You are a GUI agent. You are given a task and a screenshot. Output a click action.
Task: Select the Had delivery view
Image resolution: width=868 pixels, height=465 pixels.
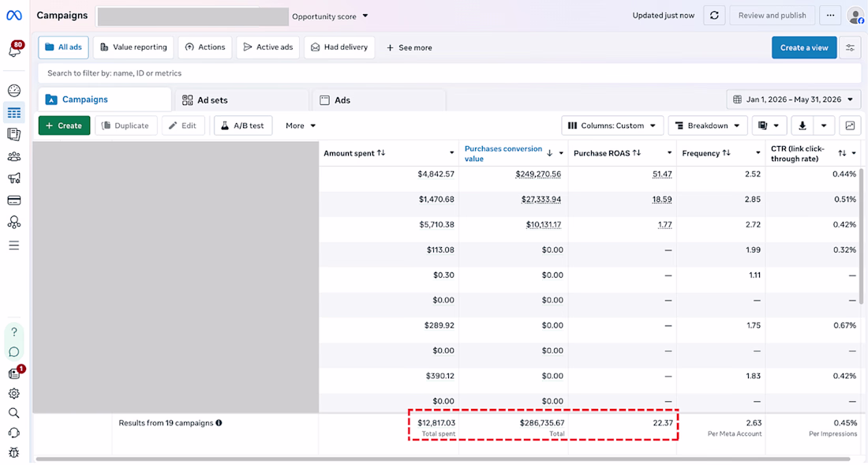[339, 47]
